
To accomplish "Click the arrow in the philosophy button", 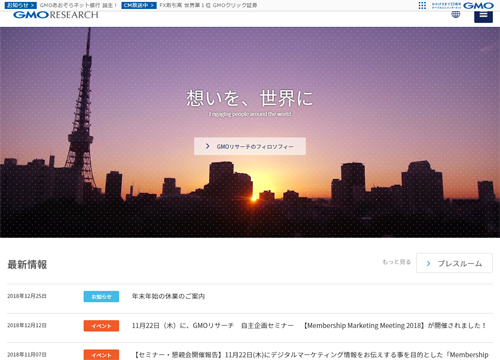I will click(208, 146).
